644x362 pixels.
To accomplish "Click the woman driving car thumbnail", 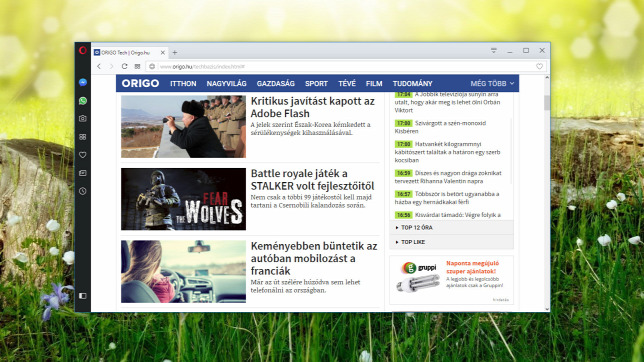I will pos(183,272).
